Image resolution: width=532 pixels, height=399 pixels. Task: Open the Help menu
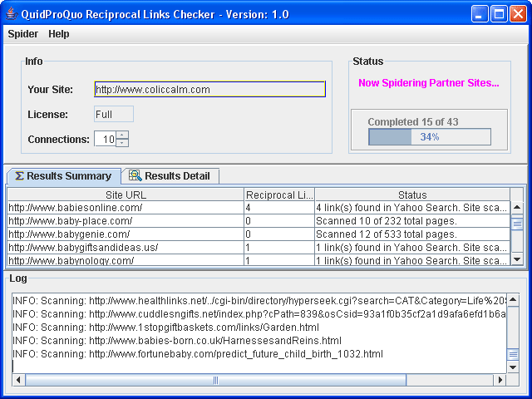[59, 34]
